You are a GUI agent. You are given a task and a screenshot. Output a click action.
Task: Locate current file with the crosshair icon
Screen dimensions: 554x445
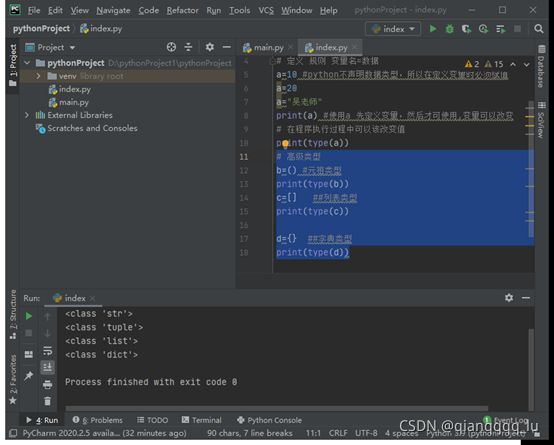[x=171, y=47]
